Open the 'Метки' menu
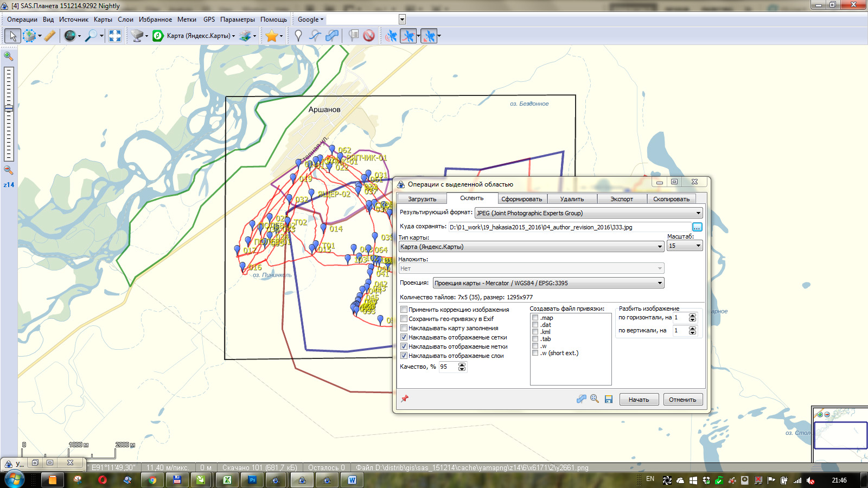 tap(187, 20)
